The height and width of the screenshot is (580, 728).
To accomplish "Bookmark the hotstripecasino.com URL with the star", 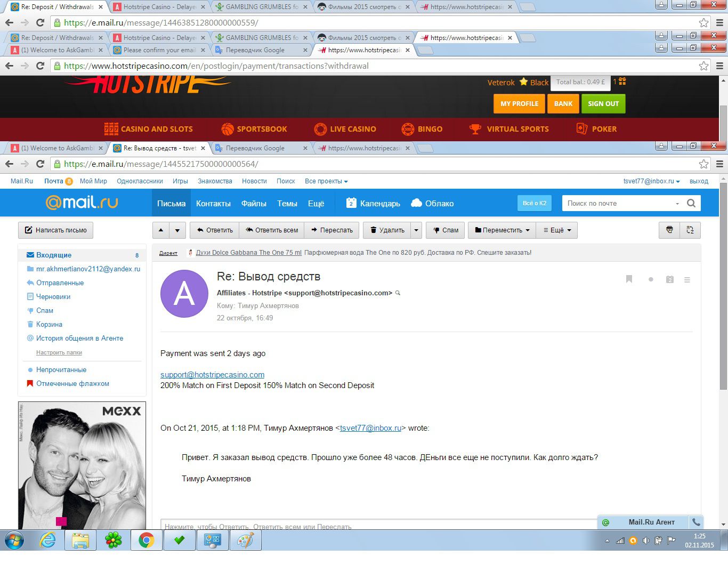I will (703, 66).
